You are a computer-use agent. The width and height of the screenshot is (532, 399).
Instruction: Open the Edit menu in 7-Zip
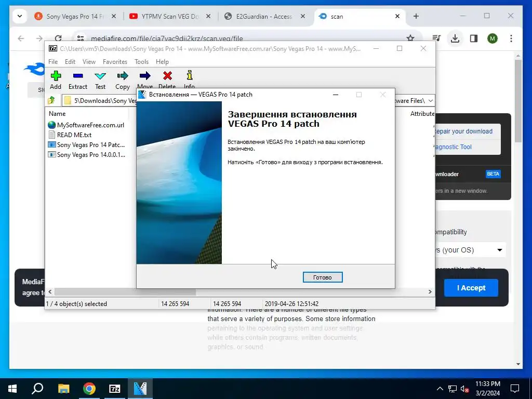tap(70, 62)
